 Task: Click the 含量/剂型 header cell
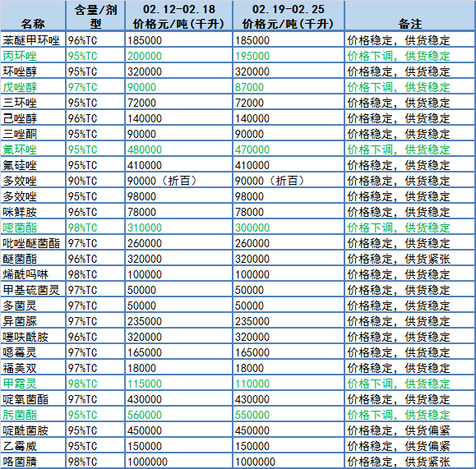pyautogui.click(x=95, y=16)
